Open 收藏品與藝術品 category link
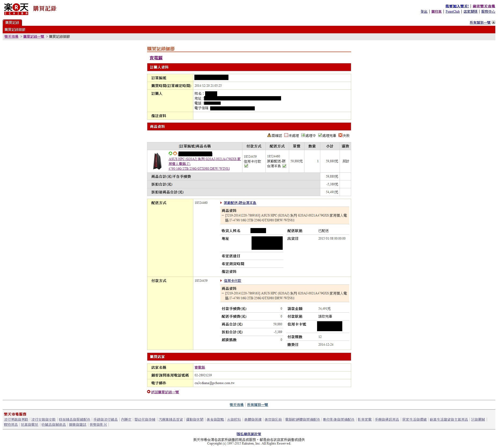Viewport: 498px width, 448px height. coord(54,425)
